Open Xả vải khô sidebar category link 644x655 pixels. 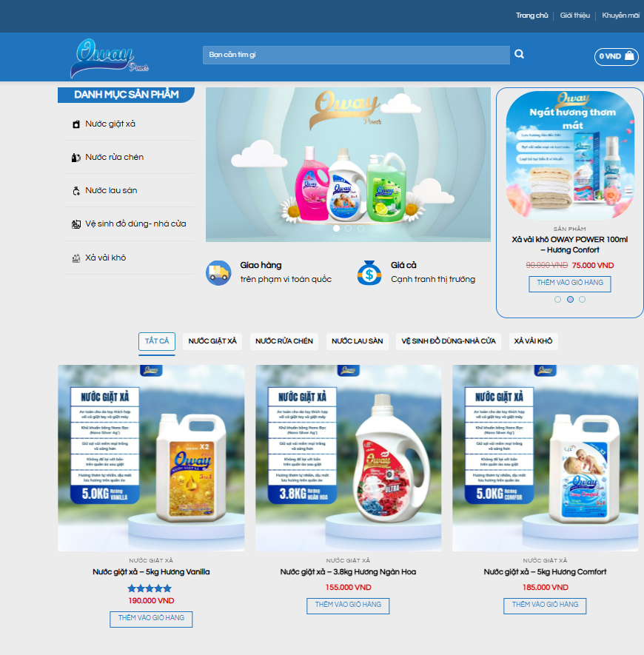[106, 258]
